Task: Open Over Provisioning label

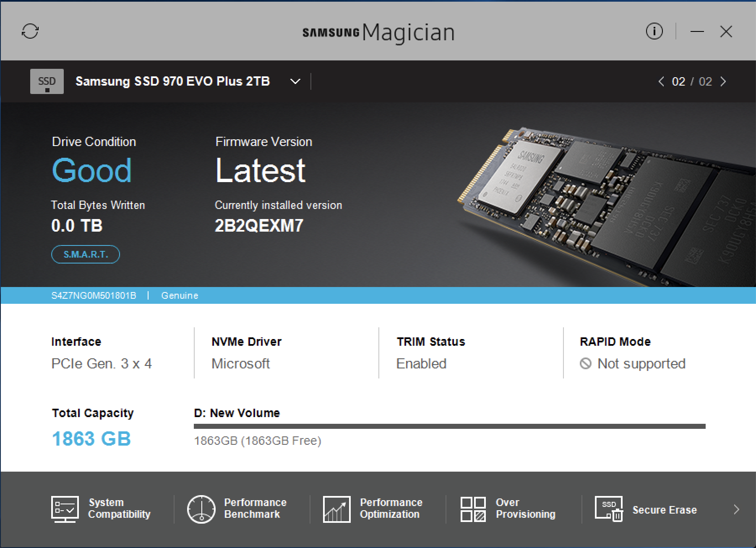Action: tap(525, 508)
